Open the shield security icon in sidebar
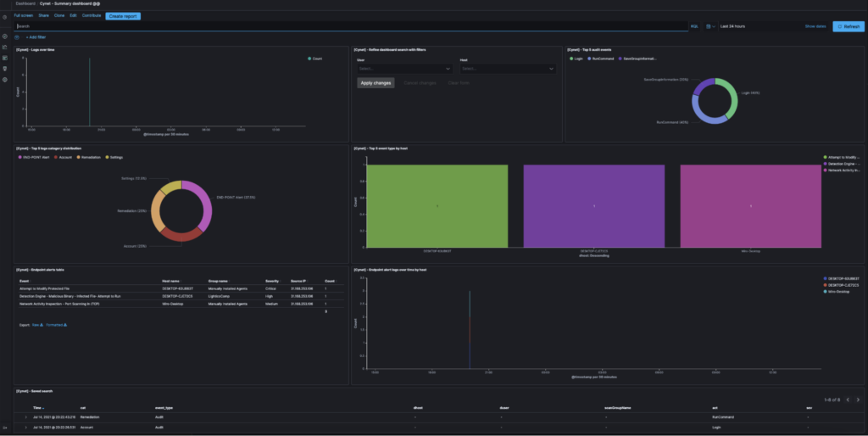 pyautogui.click(x=5, y=69)
